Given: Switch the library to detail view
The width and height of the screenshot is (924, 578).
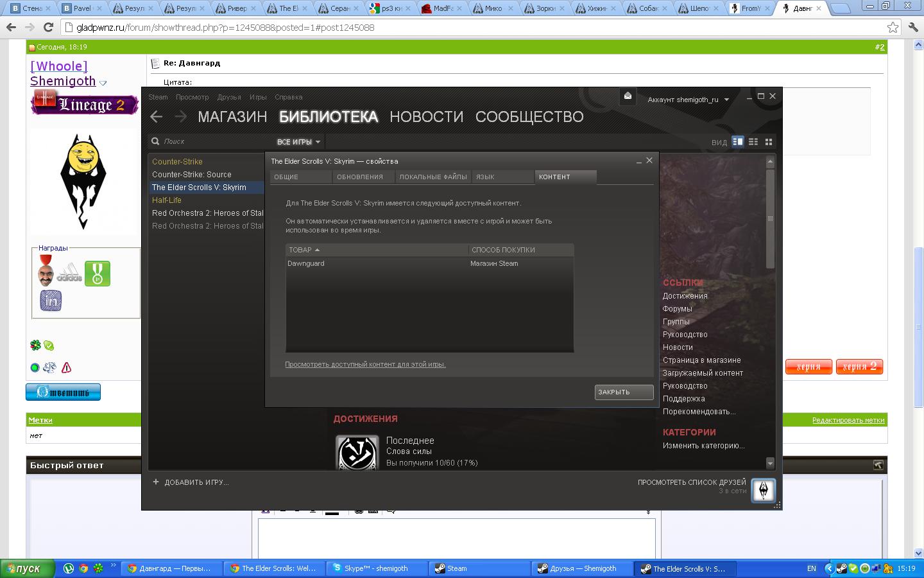Looking at the screenshot, I should (738, 141).
